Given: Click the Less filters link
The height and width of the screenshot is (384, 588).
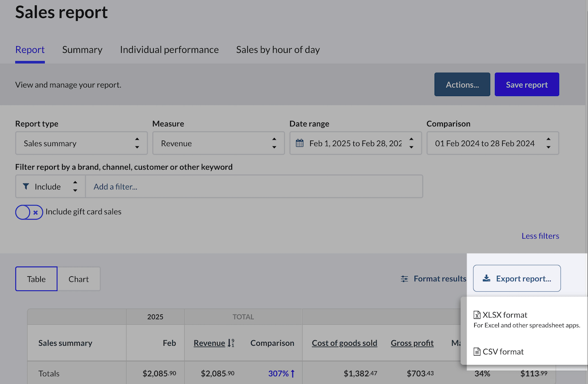Looking at the screenshot, I should coord(540,236).
